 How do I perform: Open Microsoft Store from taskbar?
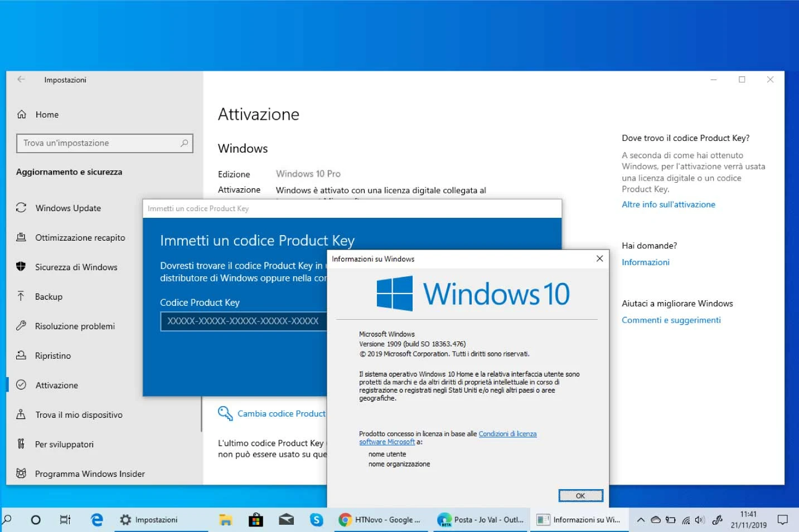pos(256,520)
